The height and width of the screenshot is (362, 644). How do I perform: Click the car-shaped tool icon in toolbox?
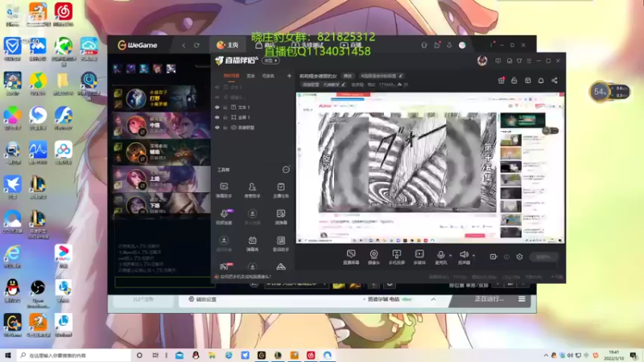point(281,267)
